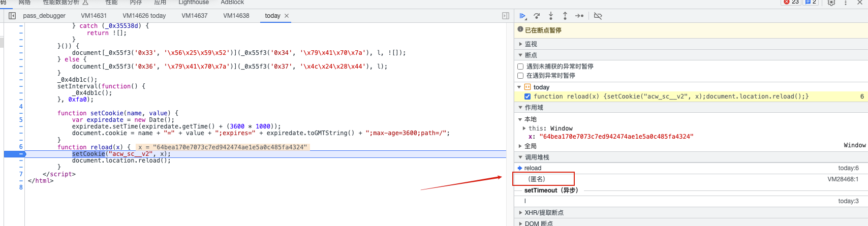This screenshot has width=868, height=226.
Task: Click the setCookie call on the paused line
Action: click(x=88, y=154)
